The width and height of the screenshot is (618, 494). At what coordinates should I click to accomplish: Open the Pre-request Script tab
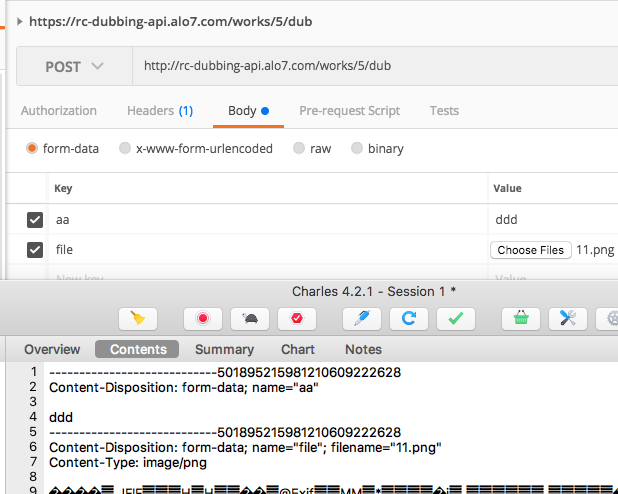350,111
